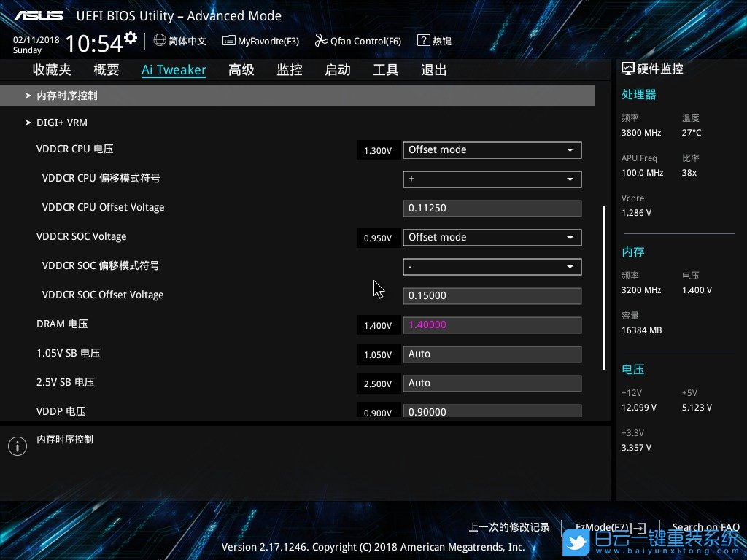Open the VDDCR CPU 电压 Offset mode dropdown
This screenshot has width=747, height=560.
click(x=492, y=149)
